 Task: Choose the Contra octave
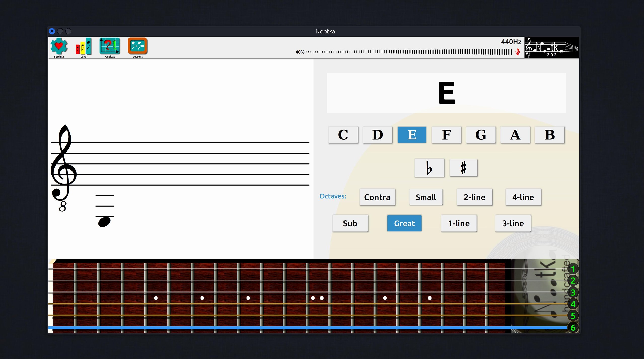(377, 197)
